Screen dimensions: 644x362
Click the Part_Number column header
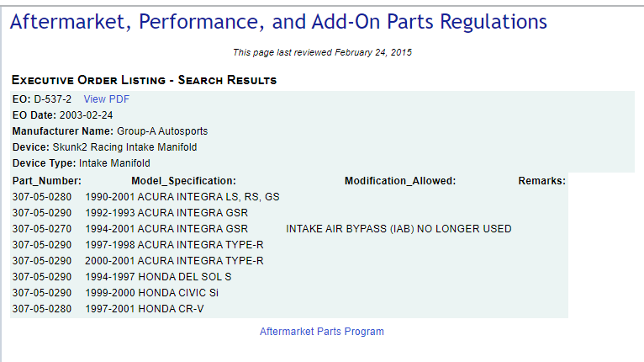[47, 180]
